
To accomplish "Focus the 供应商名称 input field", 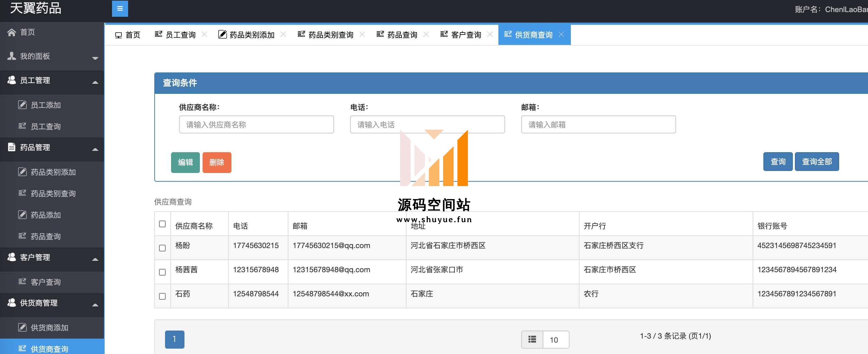I will pos(257,124).
